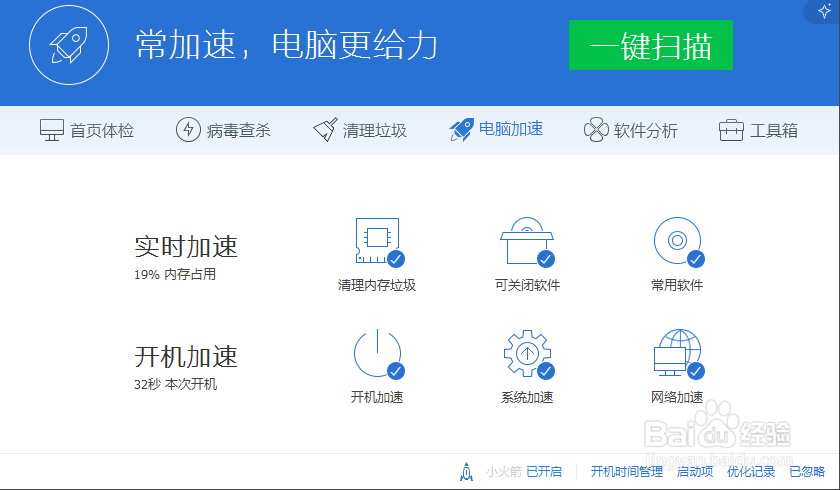
Task: Open the 工具箱 tab
Action: click(x=758, y=130)
